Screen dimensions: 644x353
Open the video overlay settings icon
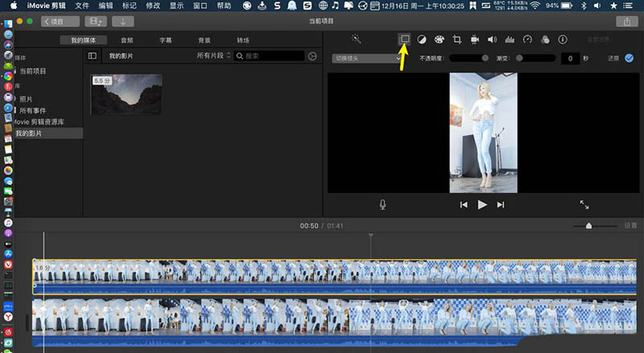405,39
